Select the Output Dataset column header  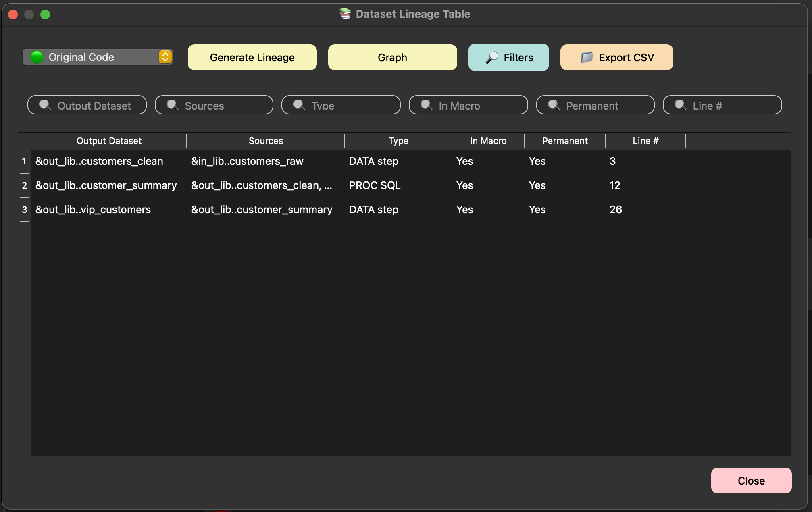click(x=109, y=141)
